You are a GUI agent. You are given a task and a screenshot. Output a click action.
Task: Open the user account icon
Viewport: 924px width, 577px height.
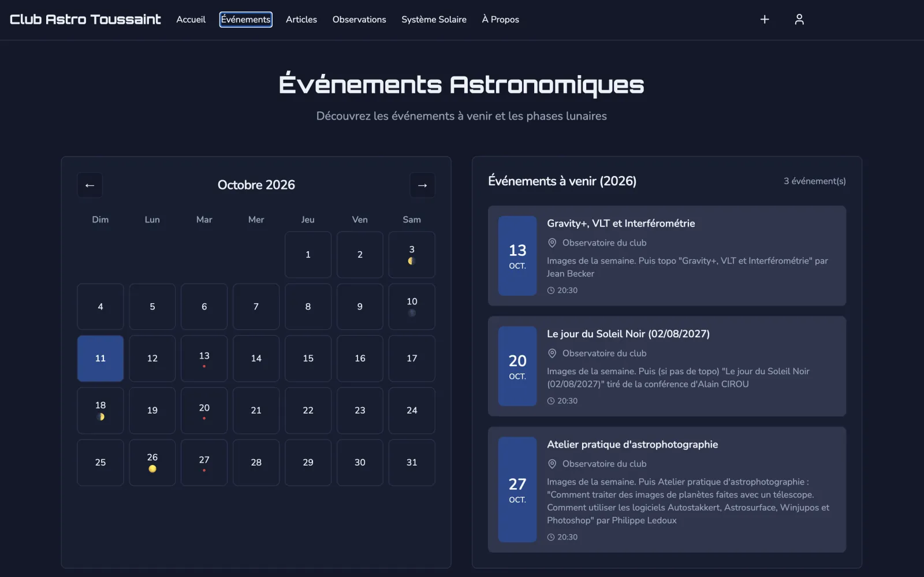click(x=799, y=19)
